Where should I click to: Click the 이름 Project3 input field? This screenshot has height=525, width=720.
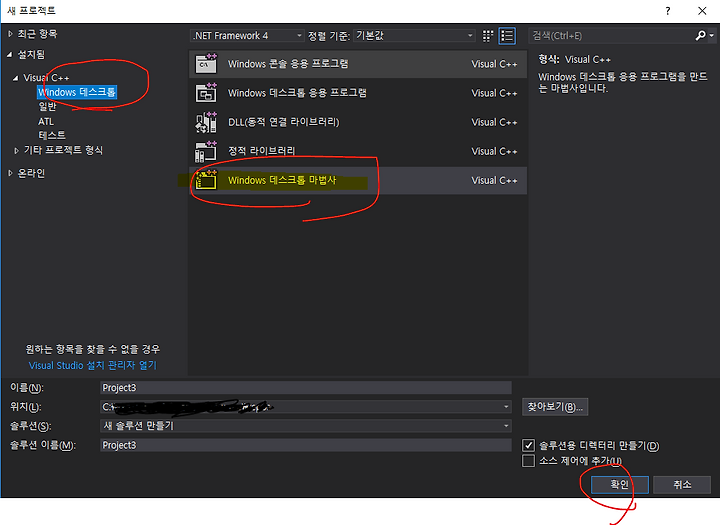pyautogui.click(x=306, y=388)
